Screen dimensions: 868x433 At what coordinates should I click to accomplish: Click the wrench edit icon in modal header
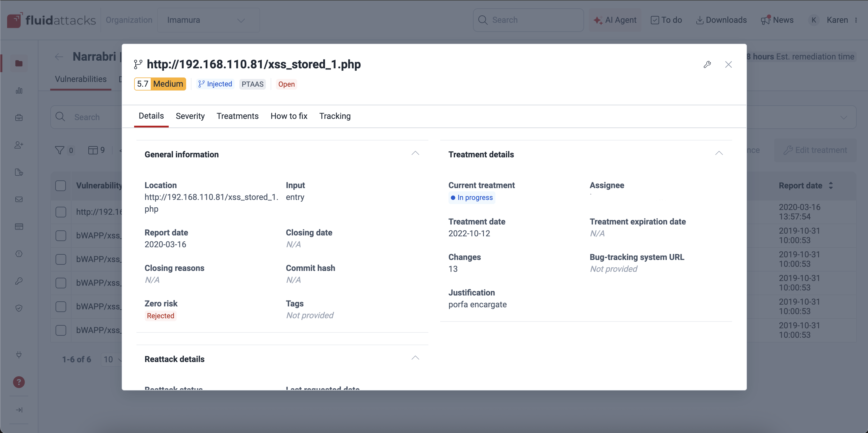[x=707, y=64]
